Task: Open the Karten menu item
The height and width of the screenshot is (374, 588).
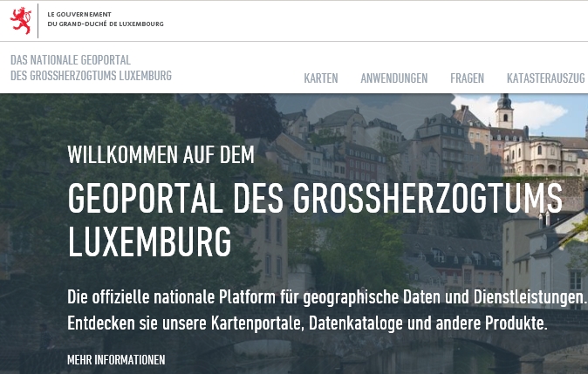Action: [x=321, y=78]
